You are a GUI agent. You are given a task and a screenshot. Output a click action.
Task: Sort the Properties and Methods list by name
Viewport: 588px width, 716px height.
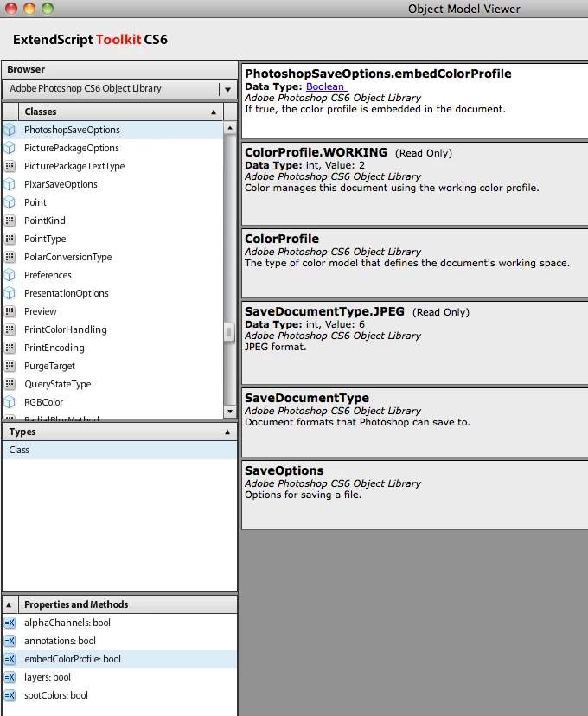(x=128, y=604)
